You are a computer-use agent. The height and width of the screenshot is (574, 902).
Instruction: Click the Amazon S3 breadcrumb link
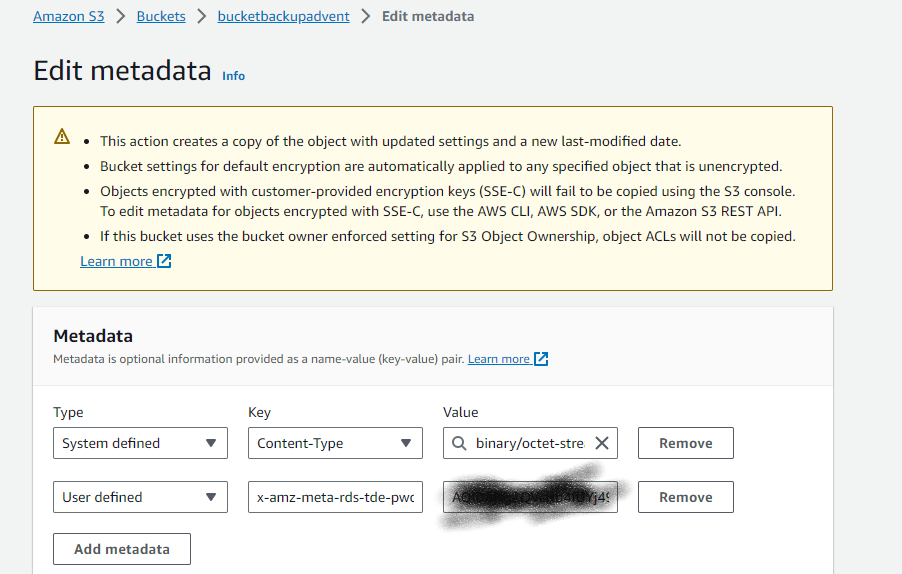click(68, 16)
